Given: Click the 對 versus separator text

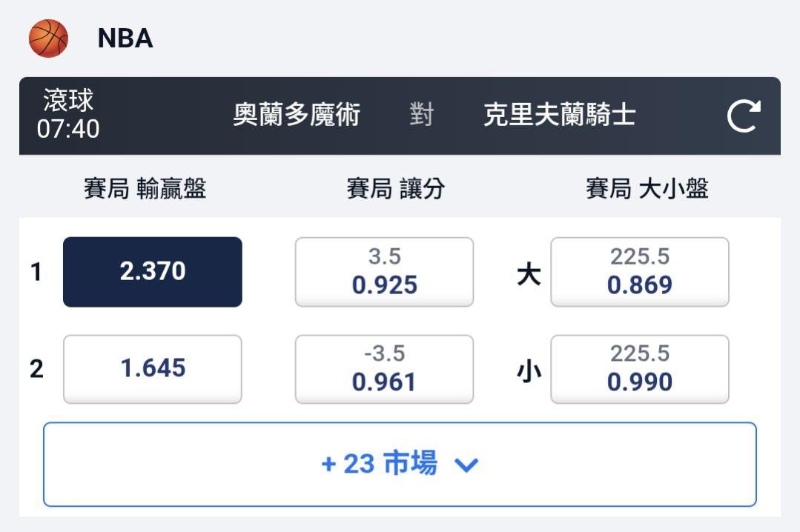Looking at the screenshot, I should 421,116.
